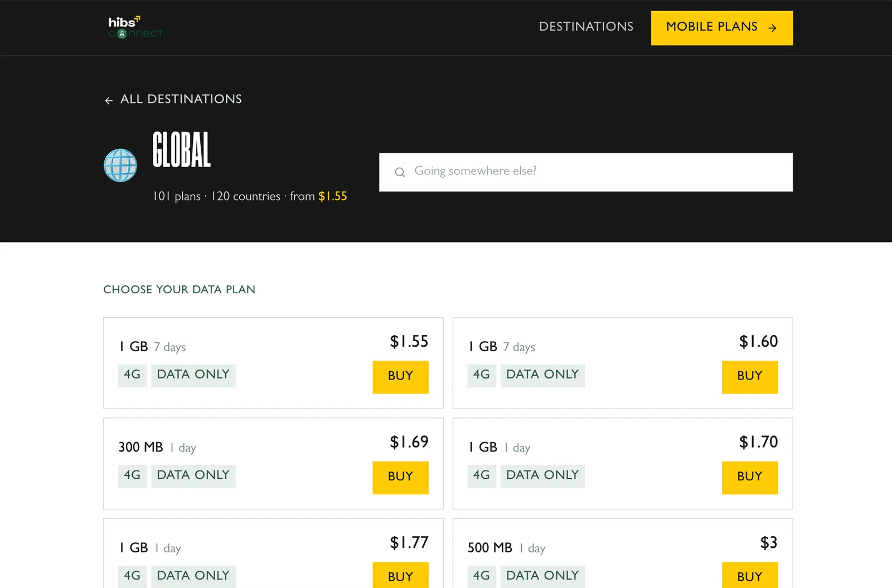The height and width of the screenshot is (588, 892).
Task: Click the search magnifier icon
Action: tap(400, 172)
